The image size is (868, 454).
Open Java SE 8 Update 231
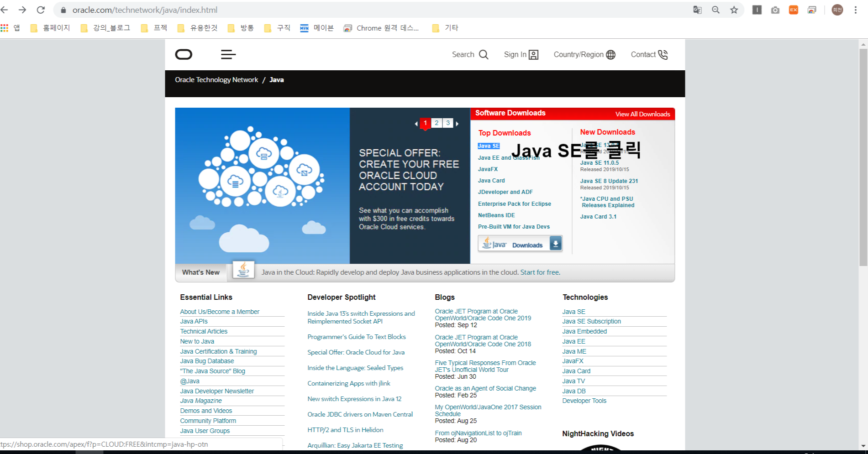click(x=609, y=181)
